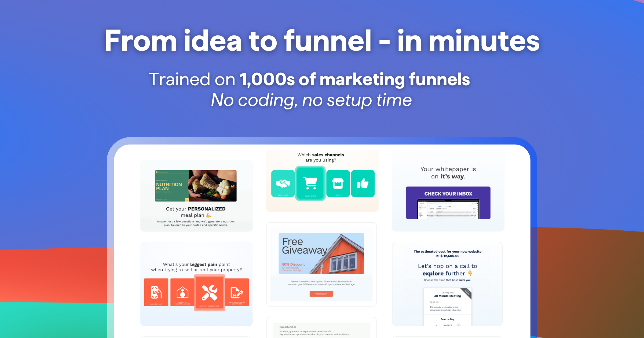Click the 'Select a Day' label
644x338 pixels.
click(x=447, y=319)
